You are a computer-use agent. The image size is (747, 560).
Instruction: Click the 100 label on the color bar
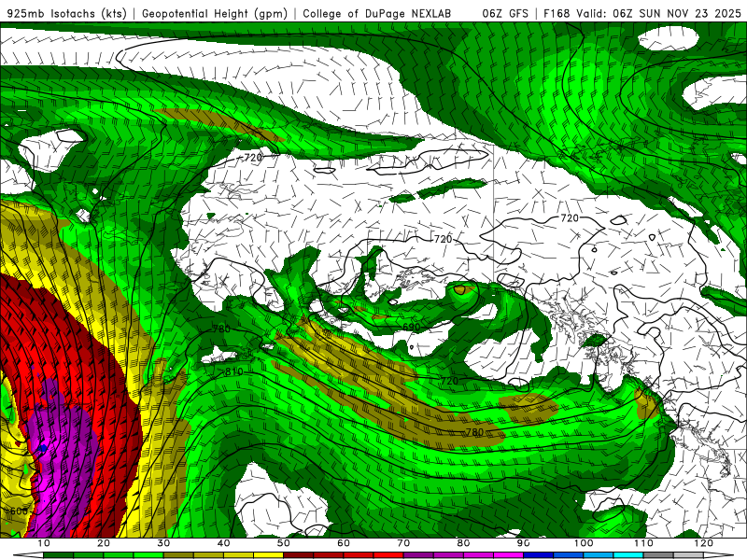(584, 543)
